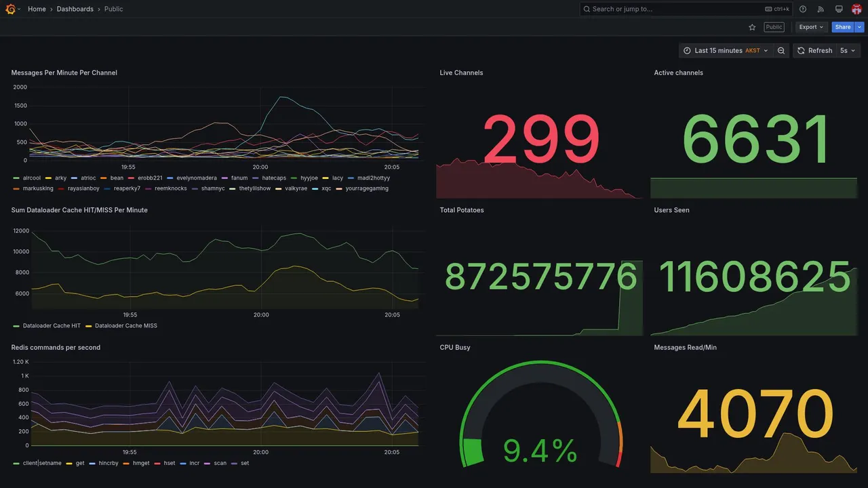Open the help question-mark icon

click(803, 9)
